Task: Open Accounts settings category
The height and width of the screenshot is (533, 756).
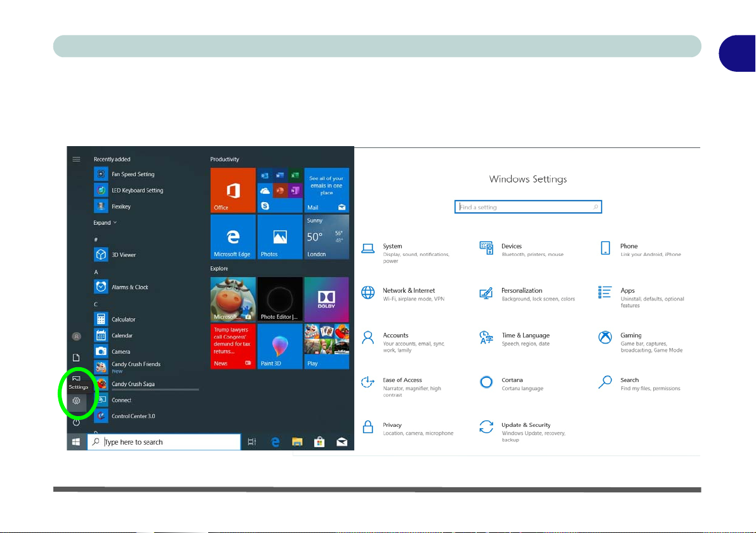Action: (x=403, y=342)
